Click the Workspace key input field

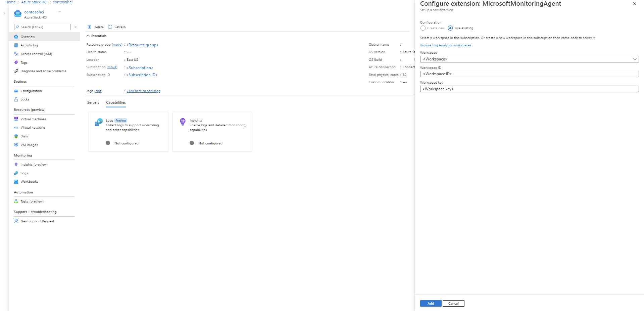pos(529,89)
